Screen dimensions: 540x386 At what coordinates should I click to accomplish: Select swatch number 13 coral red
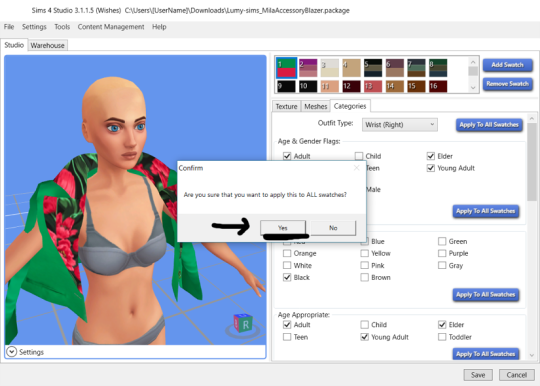point(373,86)
